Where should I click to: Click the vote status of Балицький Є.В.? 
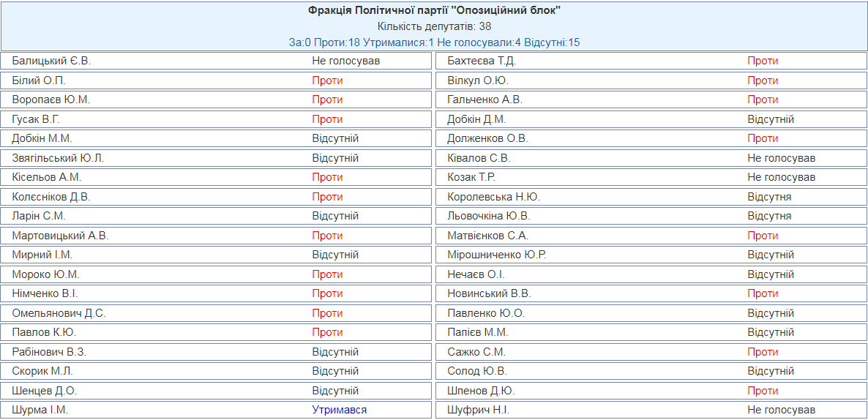346,61
